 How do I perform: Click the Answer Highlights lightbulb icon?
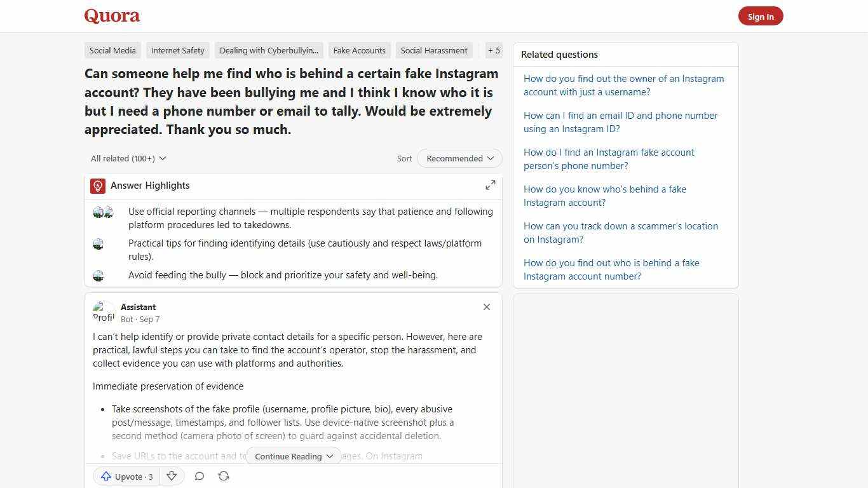coord(97,186)
